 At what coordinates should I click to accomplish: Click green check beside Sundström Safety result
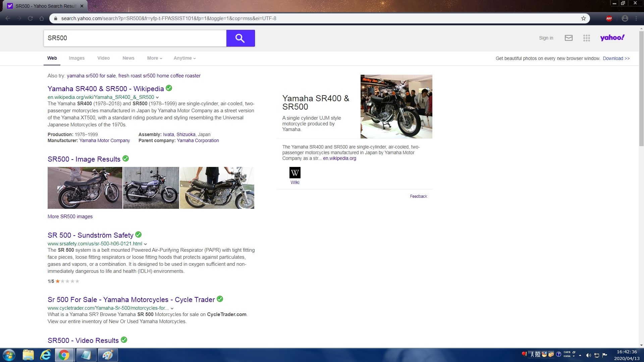(x=139, y=235)
